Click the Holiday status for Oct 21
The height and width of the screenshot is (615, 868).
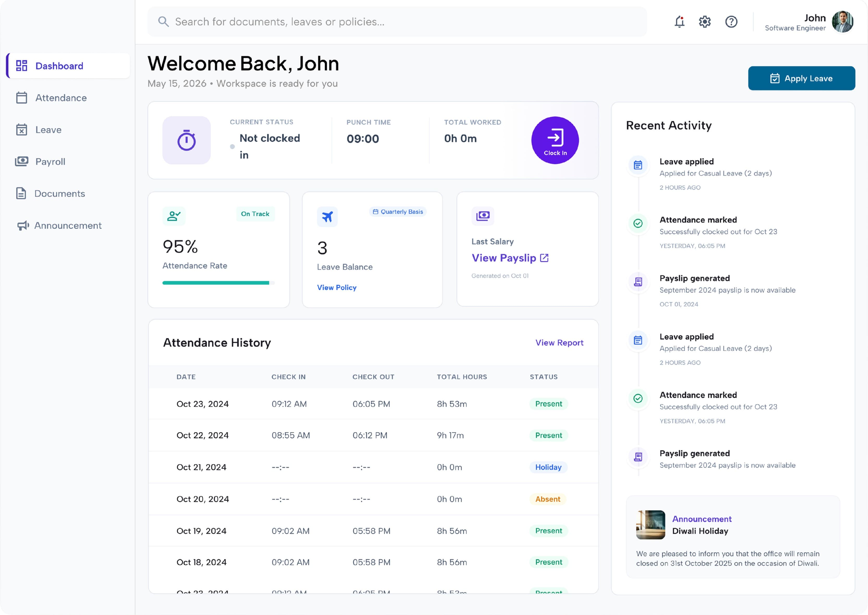[548, 467]
